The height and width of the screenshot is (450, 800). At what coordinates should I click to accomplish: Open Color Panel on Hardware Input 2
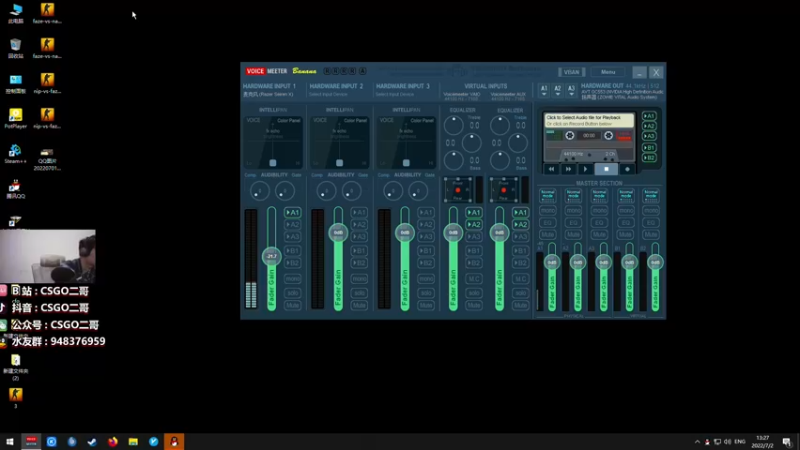[x=355, y=120]
